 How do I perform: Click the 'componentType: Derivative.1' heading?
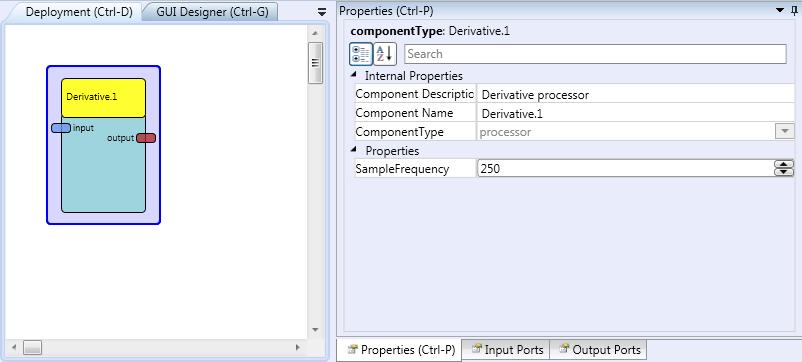click(430, 31)
